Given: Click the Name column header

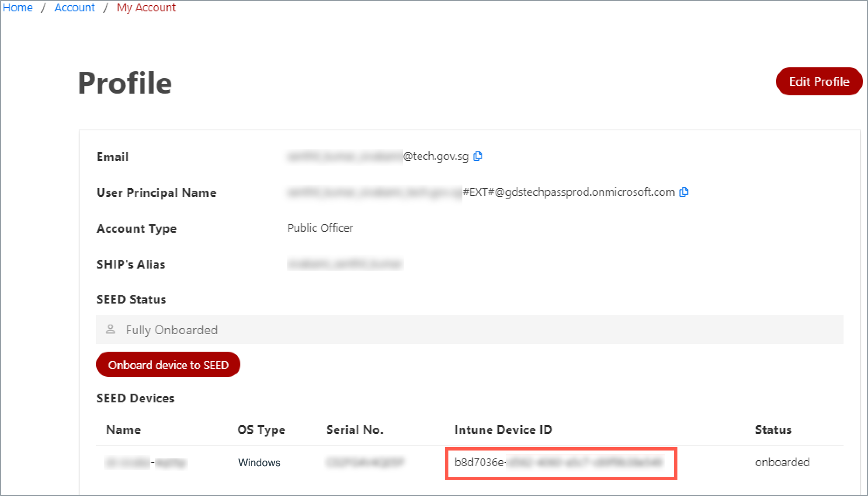Looking at the screenshot, I should (x=123, y=430).
